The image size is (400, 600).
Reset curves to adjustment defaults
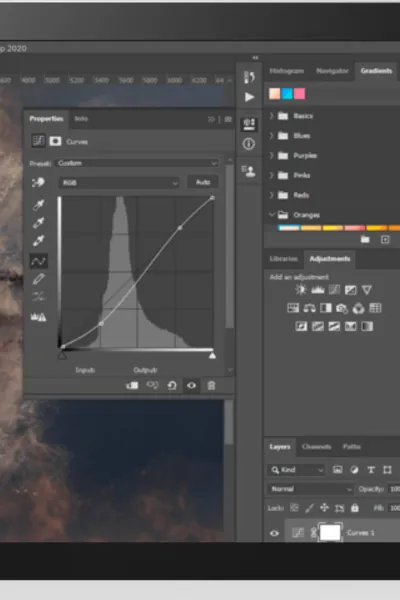[172, 385]
